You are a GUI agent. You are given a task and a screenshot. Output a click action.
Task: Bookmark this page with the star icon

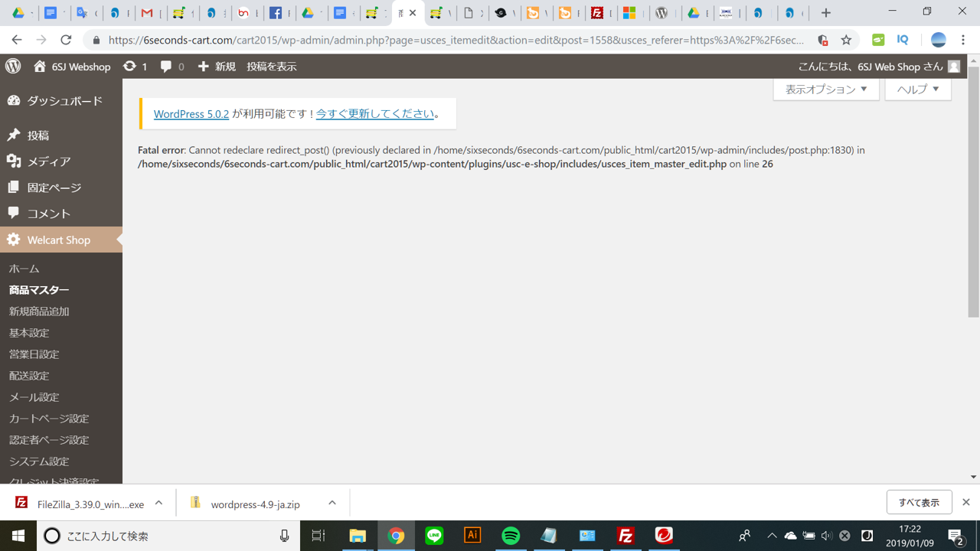coord(846,40)
